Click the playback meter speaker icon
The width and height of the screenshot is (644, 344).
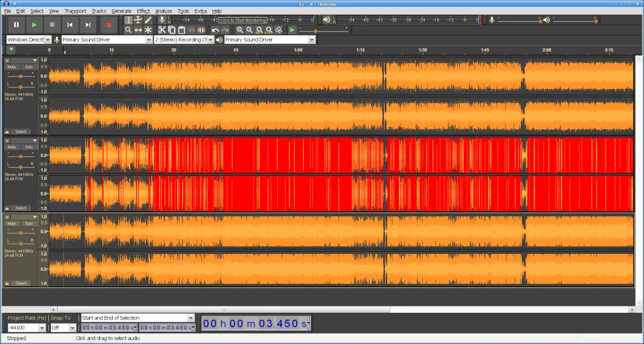pyautogui.click(x=327, y=20)
